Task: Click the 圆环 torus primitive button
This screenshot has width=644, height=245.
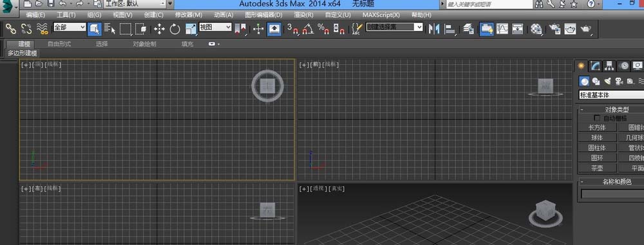Action: pos(597,158)
